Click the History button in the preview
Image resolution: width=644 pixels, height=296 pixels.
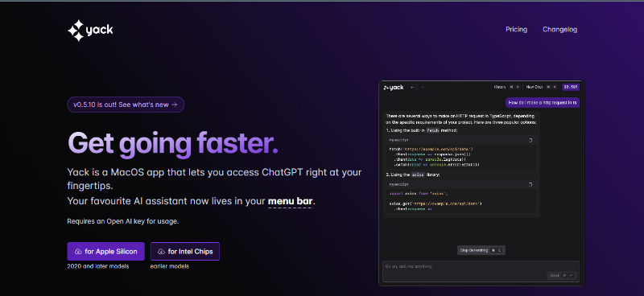(507, 87)
